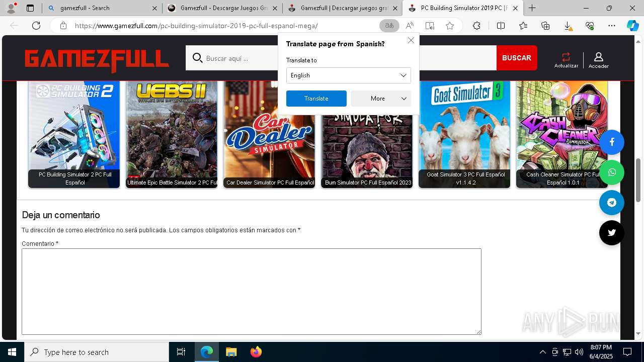Image resolution: width=644 pixels, height=362 pixels.
Task: Open the Actualizar refresh icon
Action: [566, 60]
